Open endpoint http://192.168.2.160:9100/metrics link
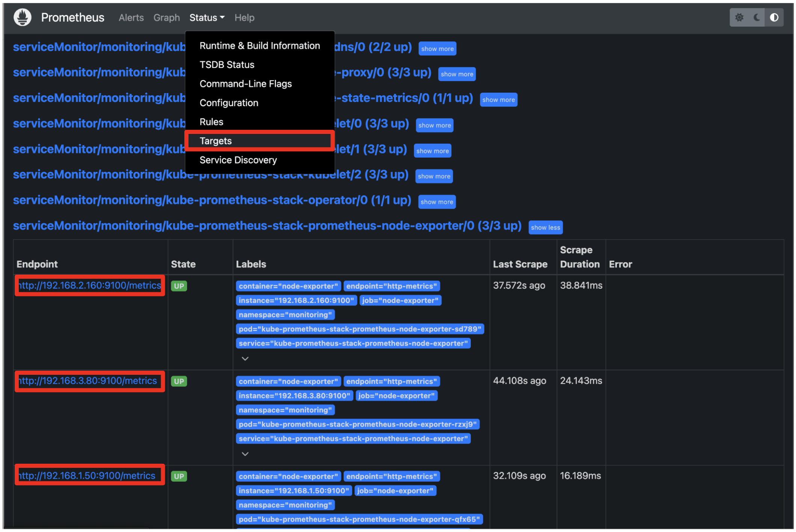Screen dimensions: 796x532 pyautogui.click(x=90, y=286)
